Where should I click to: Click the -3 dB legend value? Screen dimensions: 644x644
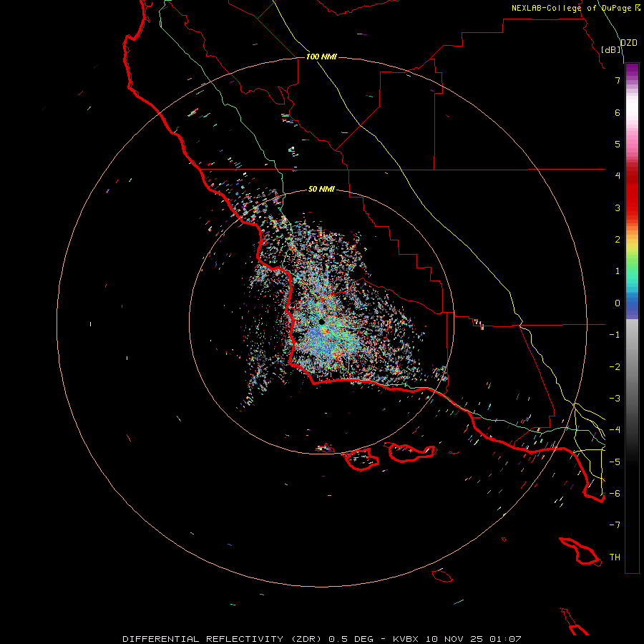(x=615, y=399)
